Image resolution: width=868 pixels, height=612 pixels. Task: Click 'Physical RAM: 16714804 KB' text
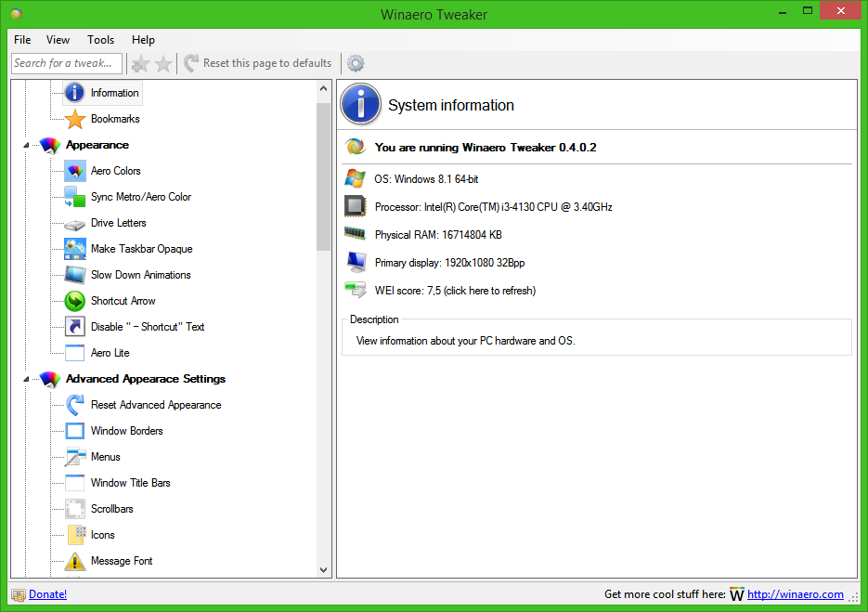438,235
